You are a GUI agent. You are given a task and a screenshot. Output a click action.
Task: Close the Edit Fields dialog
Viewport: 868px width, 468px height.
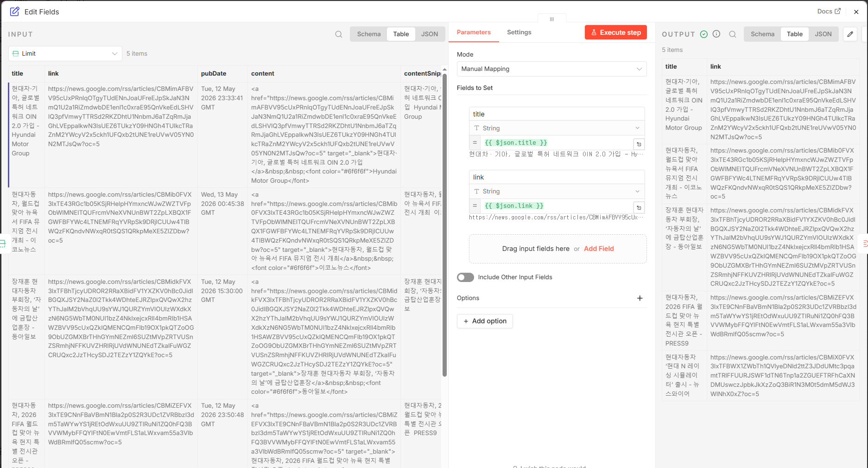[856, 12]
